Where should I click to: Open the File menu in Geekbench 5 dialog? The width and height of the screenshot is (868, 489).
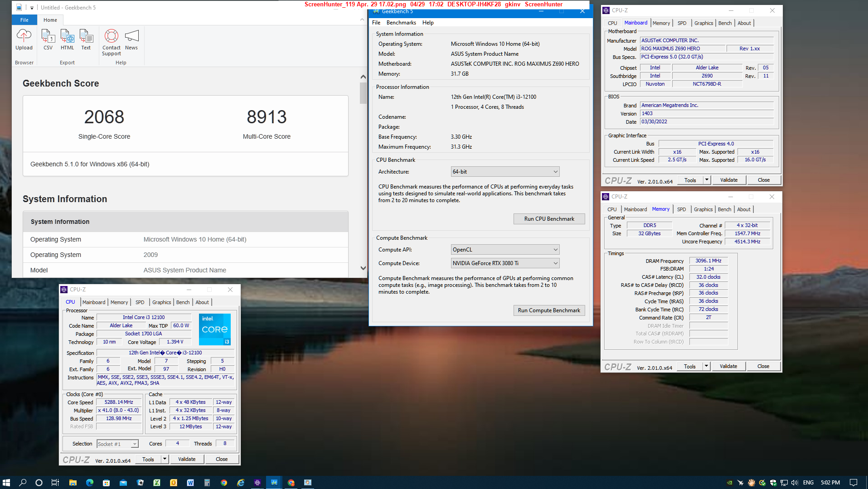pos(376,23)
